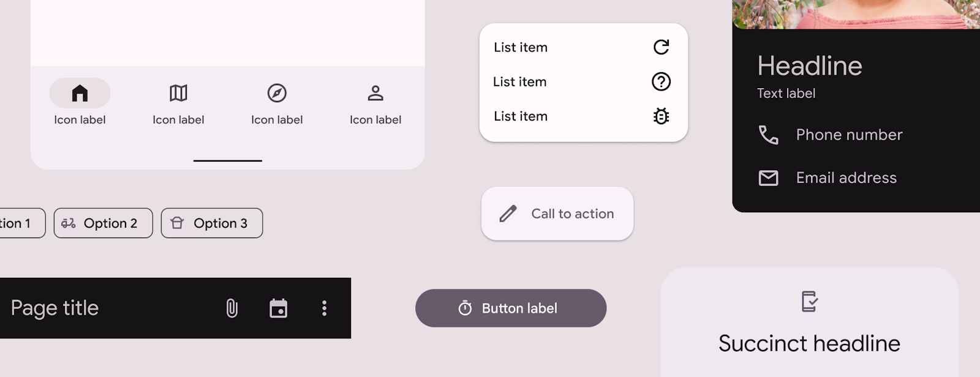Image resolution: width=980 pixels, height=377 pixels.
Task: Open the help icon on second List item
Action: pos(661,81)
